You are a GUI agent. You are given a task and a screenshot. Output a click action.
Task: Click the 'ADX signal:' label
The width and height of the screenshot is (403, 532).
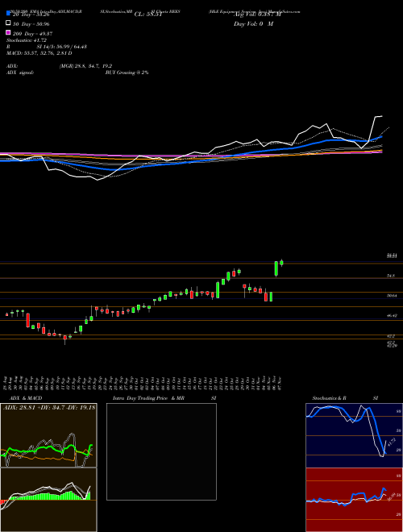(x=20, y=73)
